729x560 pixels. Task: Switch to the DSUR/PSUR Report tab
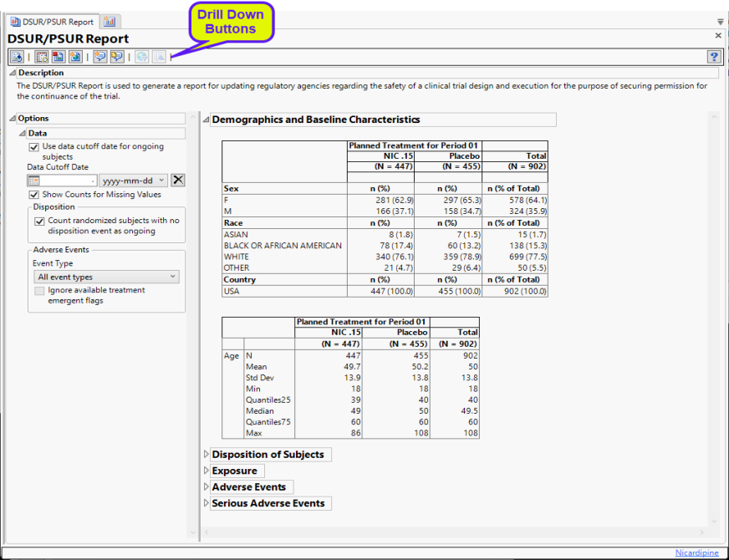click(x=52, y=21)
